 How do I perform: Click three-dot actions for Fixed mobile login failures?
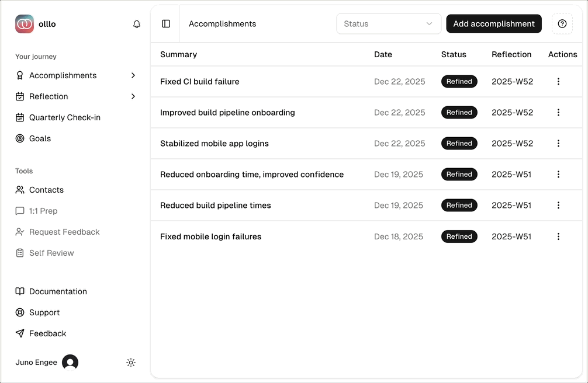(x=558, y=236)
